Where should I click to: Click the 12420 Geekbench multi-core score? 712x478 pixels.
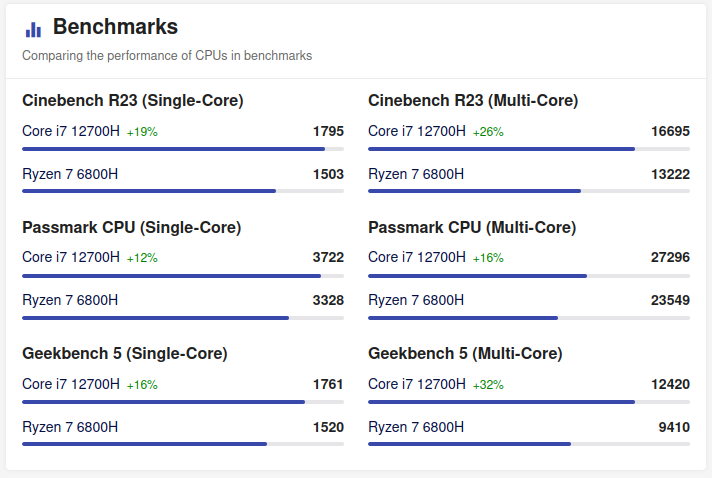pyautogui.click(x=669, y=384)
